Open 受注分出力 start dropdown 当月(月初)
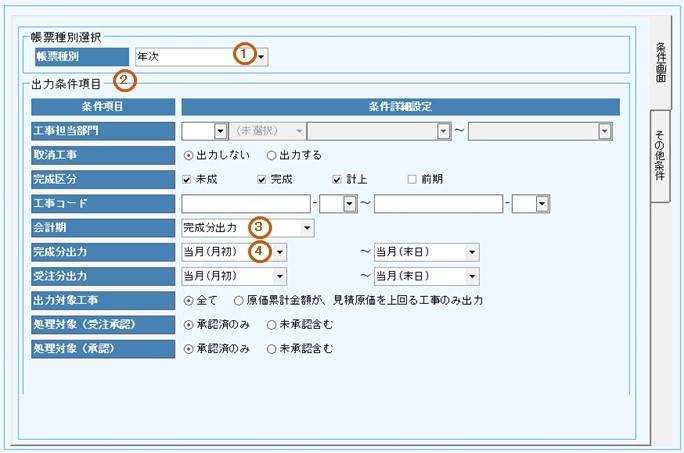The image size is (684, 453). click(280, 276)
